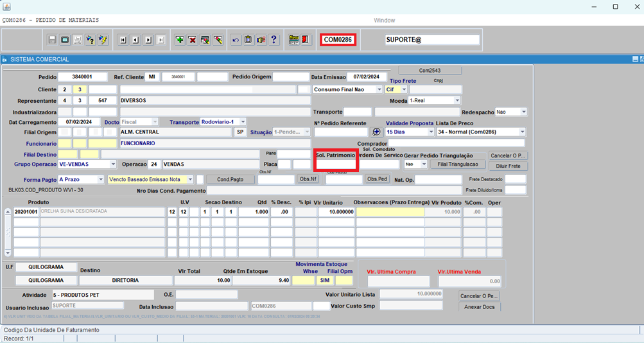This screenshot has width=644, height=343.
Task: Open the Transporte Rodoviario-1 dropdown
Action: pos(243,122)
